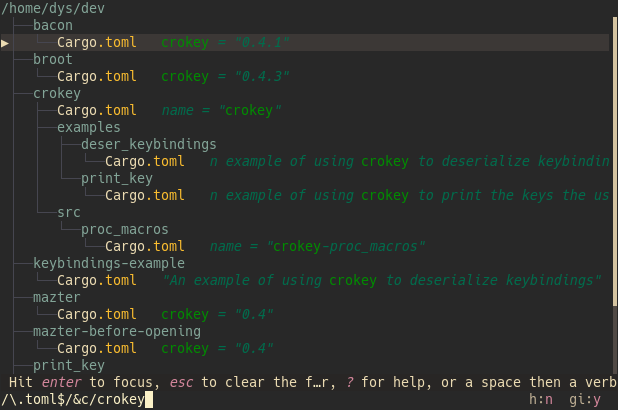
Task: Select the print_key folder under examples
Action: 117,179
